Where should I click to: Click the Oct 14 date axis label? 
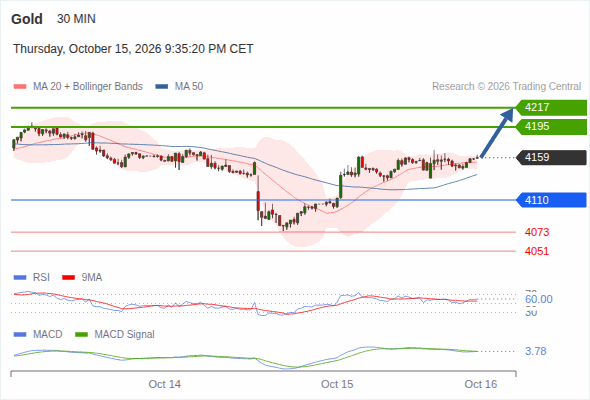click(x=164, y=384)
